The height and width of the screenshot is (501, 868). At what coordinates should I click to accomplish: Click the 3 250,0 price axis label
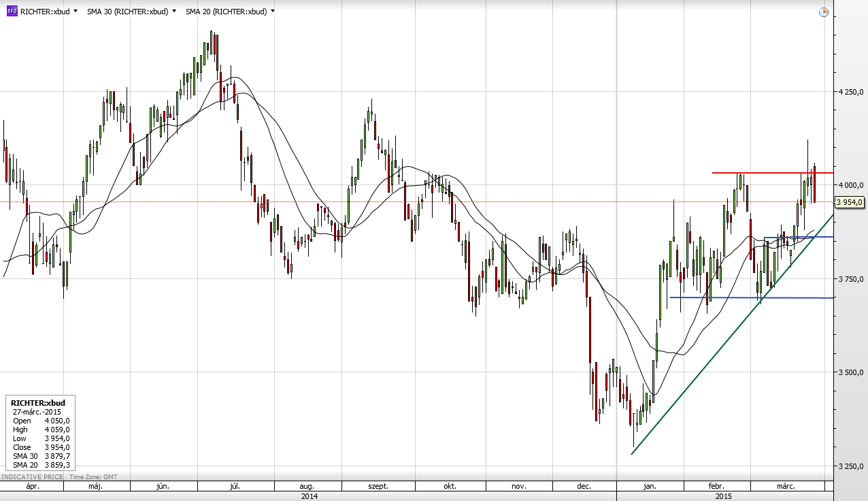[852, 466]
